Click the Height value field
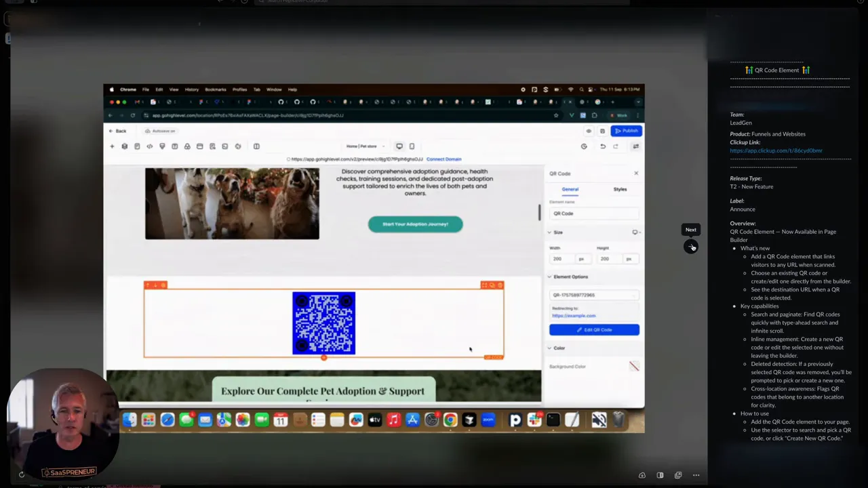This screenshot has height=488, width=868. (x=608, y=259)
